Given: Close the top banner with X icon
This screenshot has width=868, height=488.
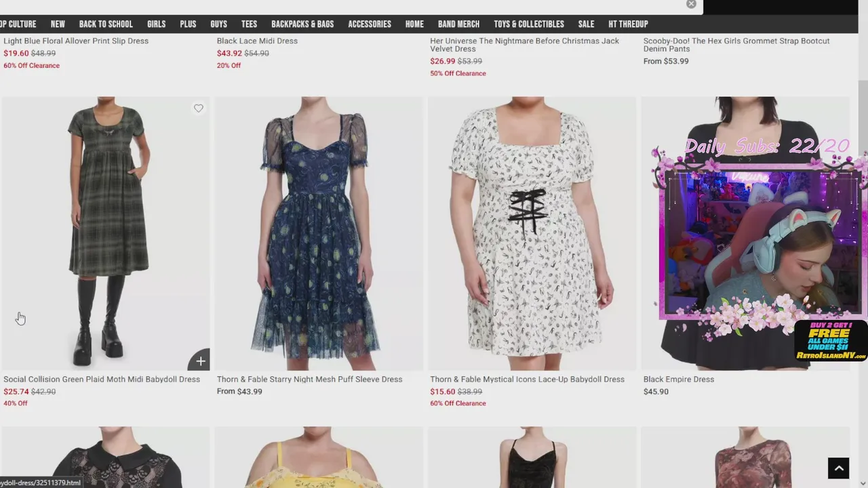Looking at the screenshot, I should click(691, 4).
